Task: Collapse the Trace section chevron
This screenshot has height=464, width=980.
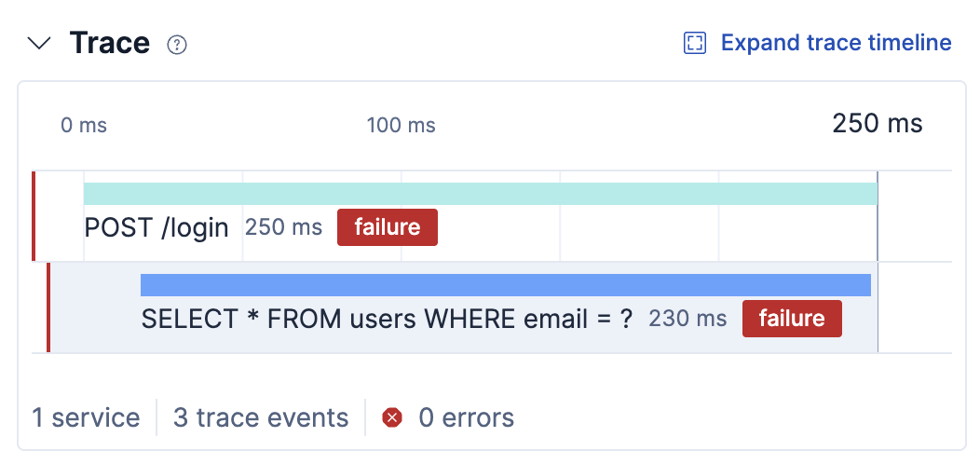Action: [40, 44]
